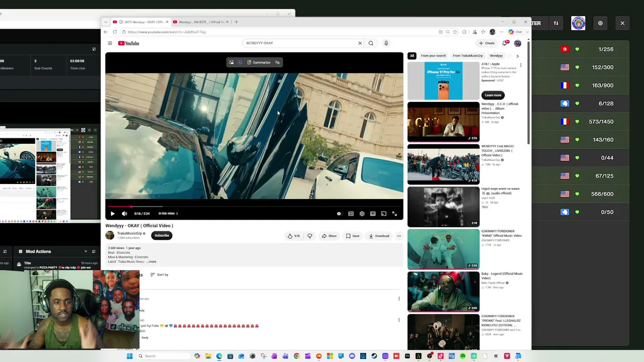Viewport: 644px width, 362px height.
Task: Select the Wendyyy filter chip
Action: click(496, 56)
